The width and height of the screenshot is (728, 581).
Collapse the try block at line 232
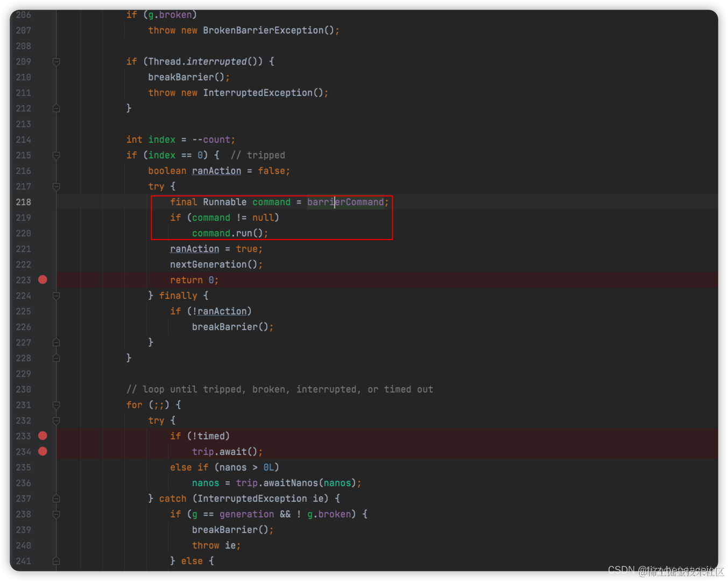56,421
